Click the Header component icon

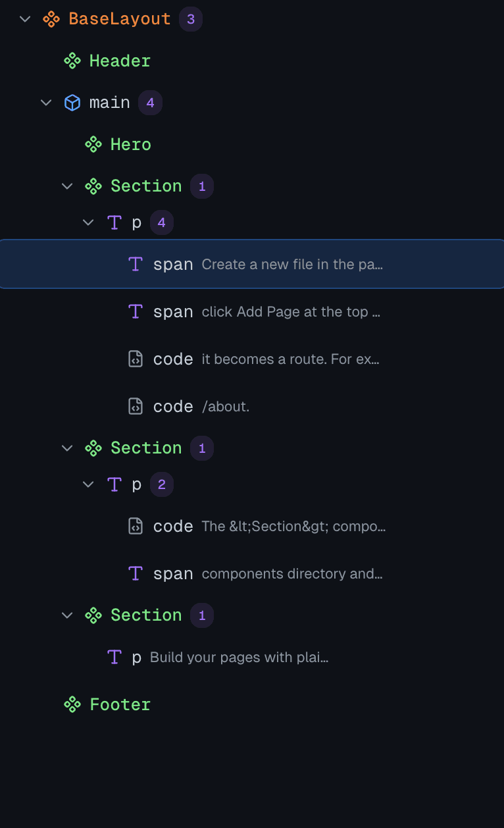(72, 61)
